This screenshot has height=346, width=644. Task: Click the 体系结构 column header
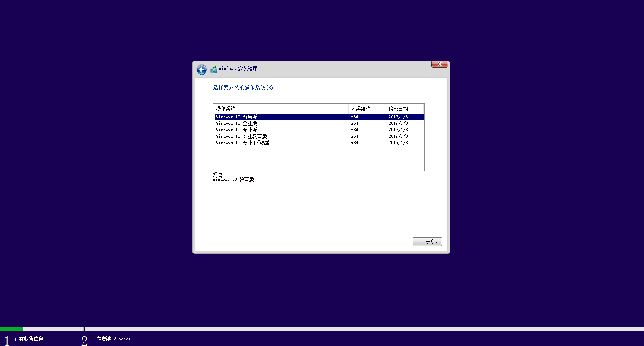(367, 109)
